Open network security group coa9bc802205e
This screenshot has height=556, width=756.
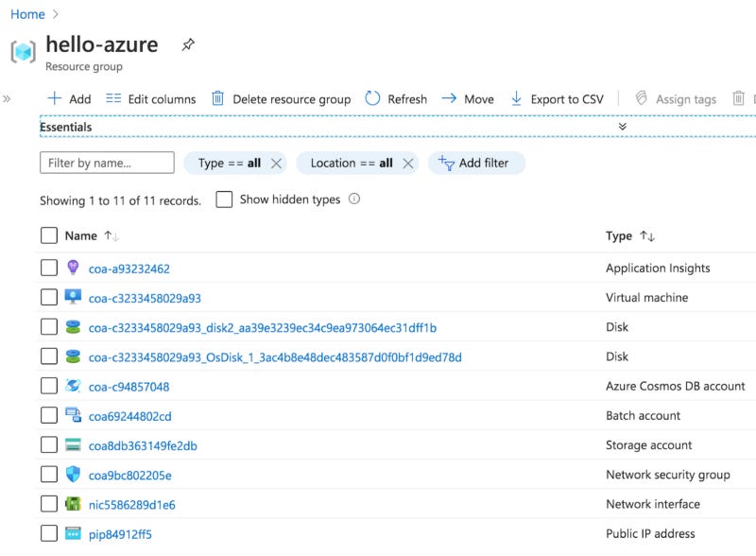[129, 476]
